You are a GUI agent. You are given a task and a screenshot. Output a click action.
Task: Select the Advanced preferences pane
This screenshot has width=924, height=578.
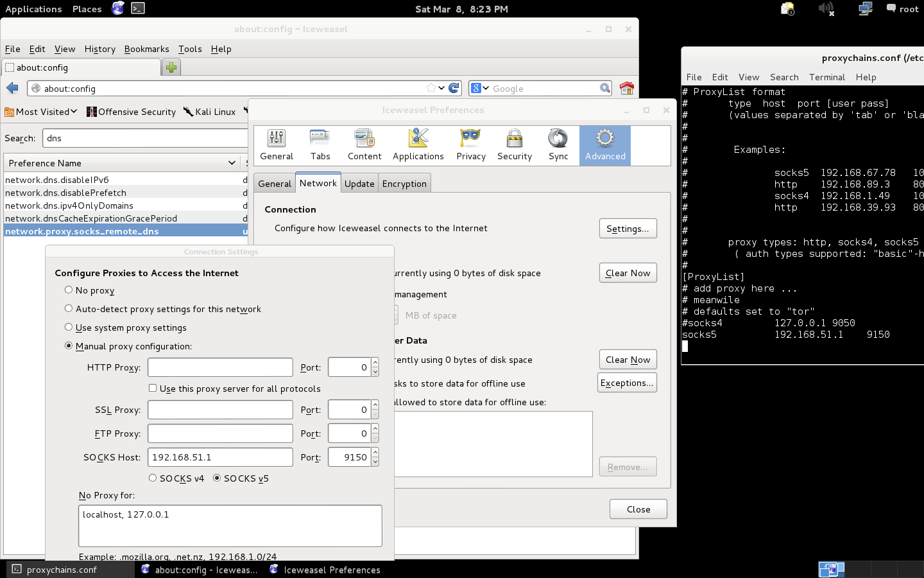(605, 145)
